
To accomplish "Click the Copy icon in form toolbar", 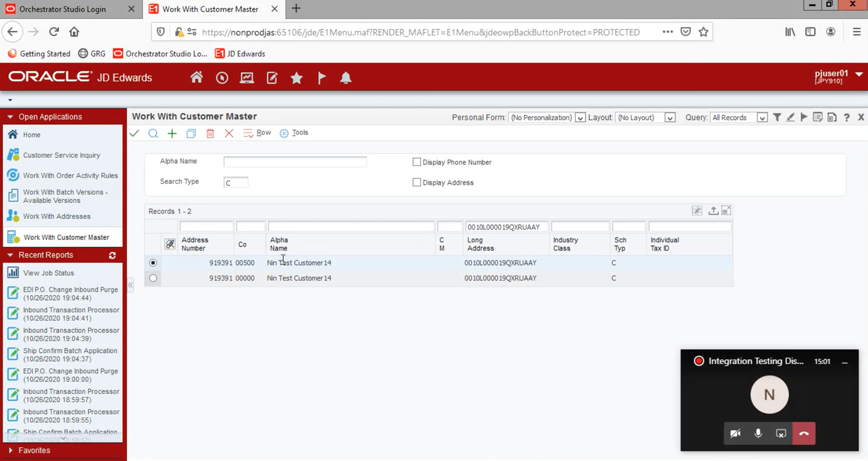I will pyautogui.click(x=191, y=133).
